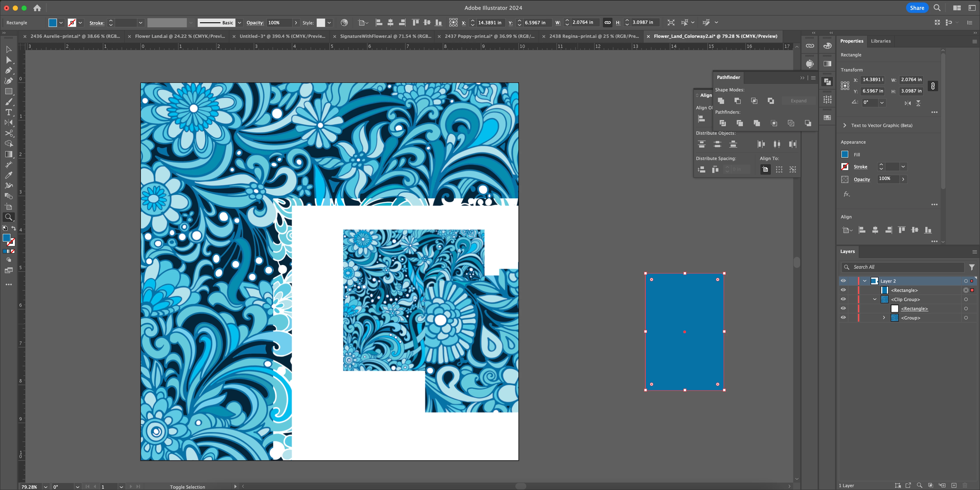This screenshot has height=490, width=980.
Task: Click the Share button
Action: (x=917, y=8)
